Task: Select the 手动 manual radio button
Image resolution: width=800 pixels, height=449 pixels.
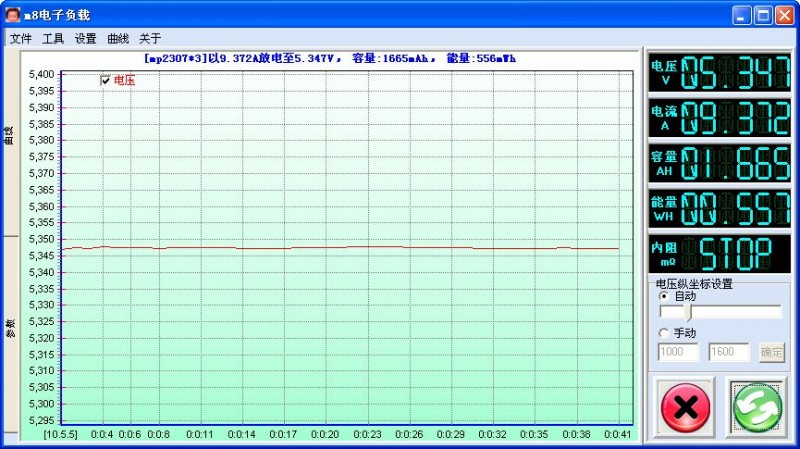Action: (664, 333)
